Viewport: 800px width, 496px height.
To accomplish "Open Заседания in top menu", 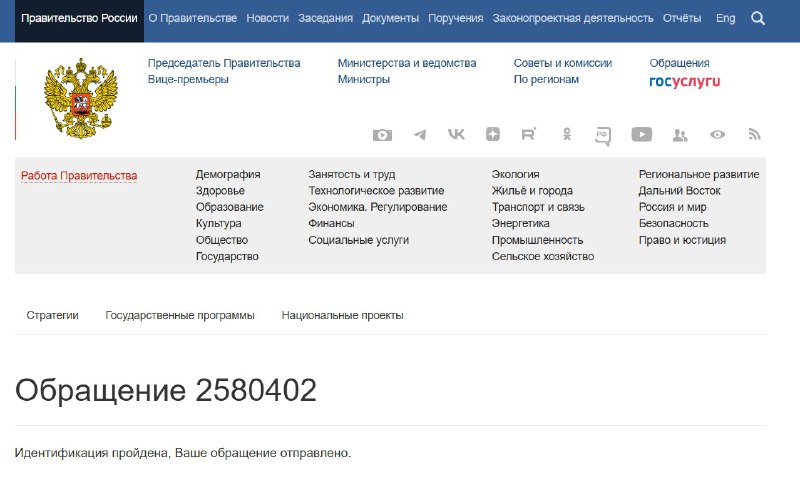I will tap(326, 18).
